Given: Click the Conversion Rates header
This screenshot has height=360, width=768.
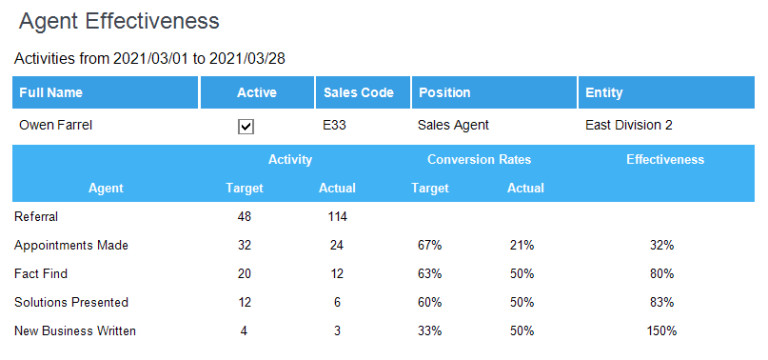Looking at the screenshot, I should point(479,160).
